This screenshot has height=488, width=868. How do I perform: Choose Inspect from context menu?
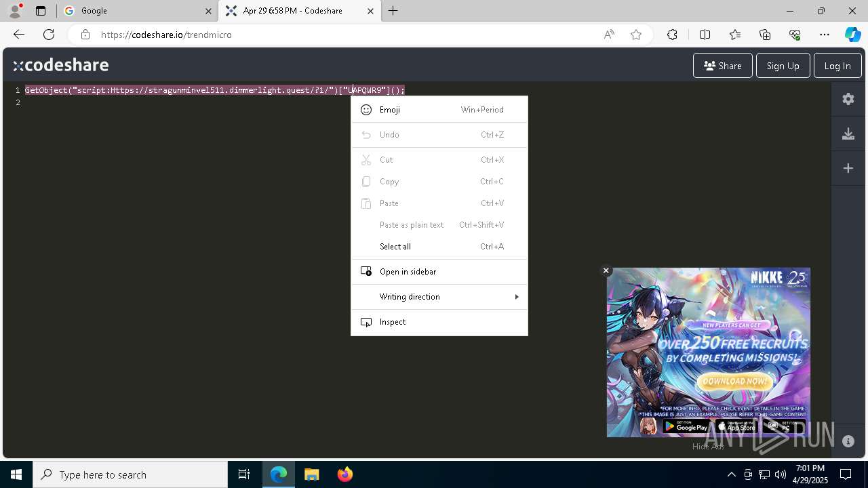(x=439, y=322)
